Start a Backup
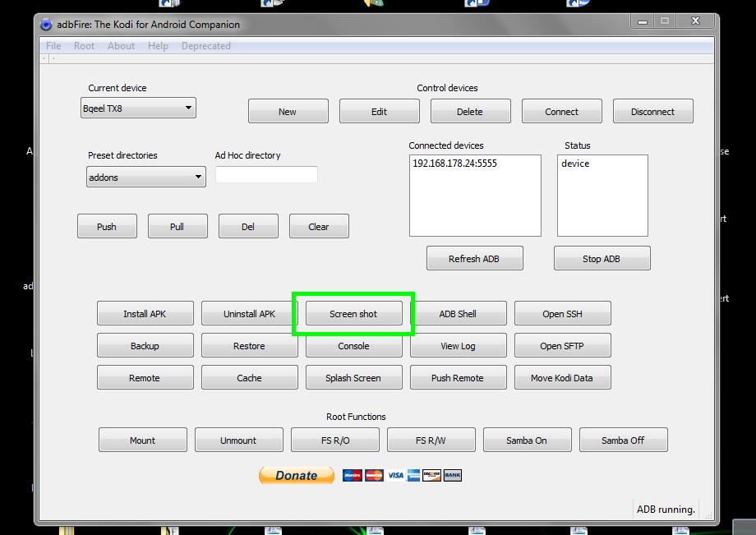The width and height of the screenshot is (756, 535). [x=145, y=346]
